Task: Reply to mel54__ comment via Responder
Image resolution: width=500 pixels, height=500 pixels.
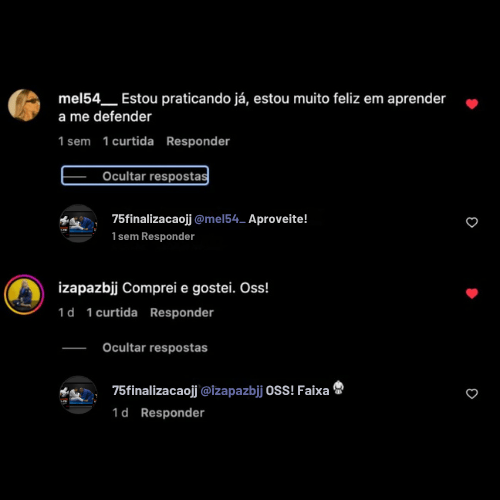Action: (x=198, y=141)
